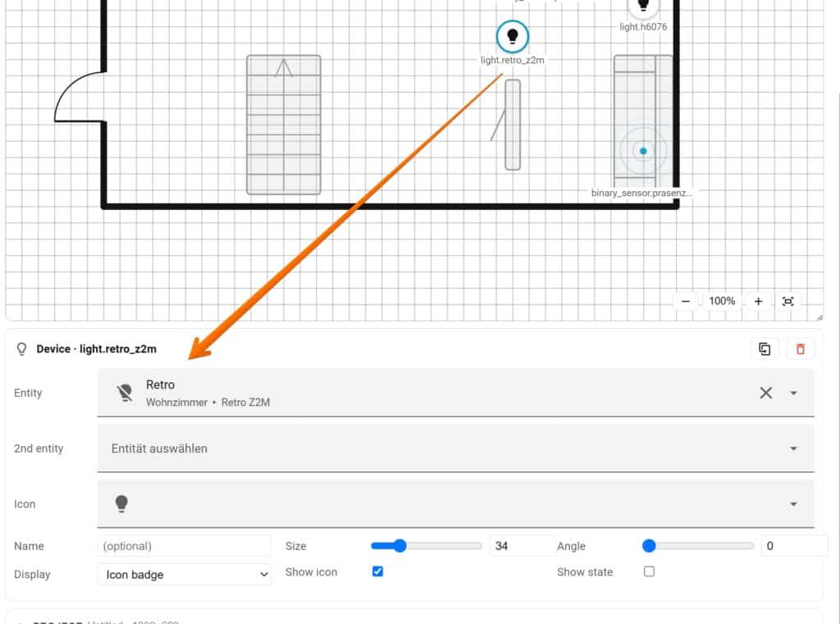Adjust the Angle slider

pyautogui.click(x=697, y=546)
